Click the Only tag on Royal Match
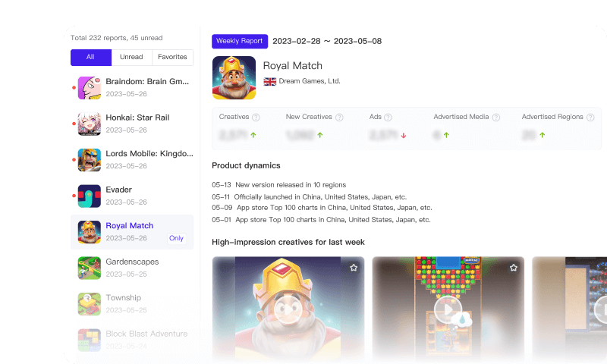Image resolution: width=607 pixels, height=364 pixels. click(176, 238)
